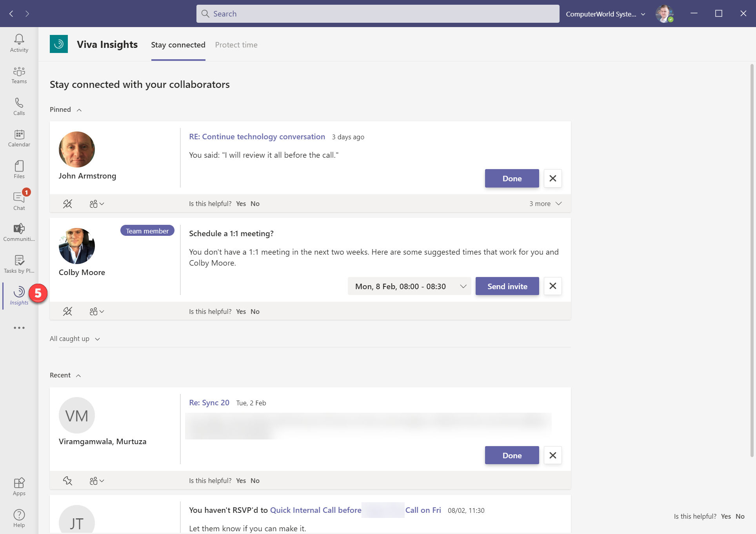
Task: Click inside the Search bar
Action: pyautogui.click(x=377, y=13)
